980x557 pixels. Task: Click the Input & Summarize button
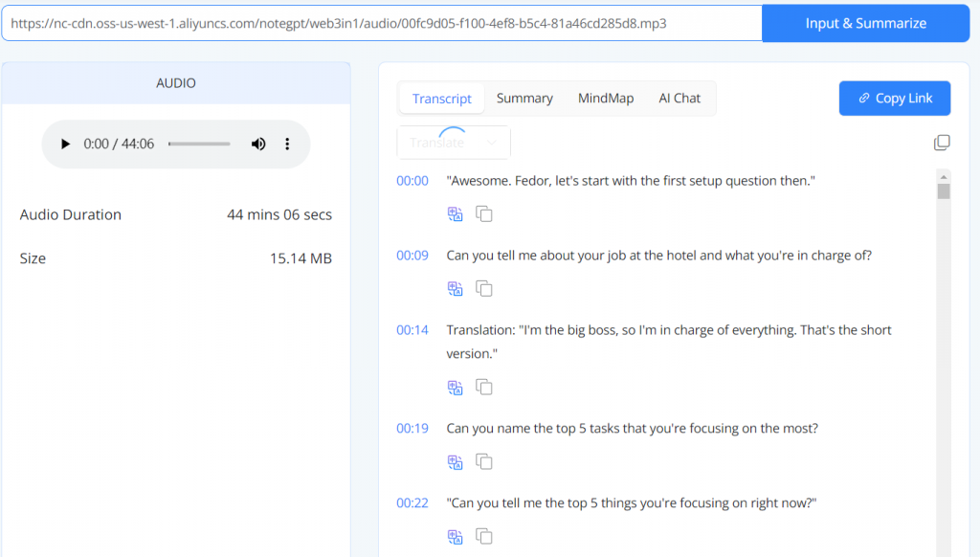[865, 23]
